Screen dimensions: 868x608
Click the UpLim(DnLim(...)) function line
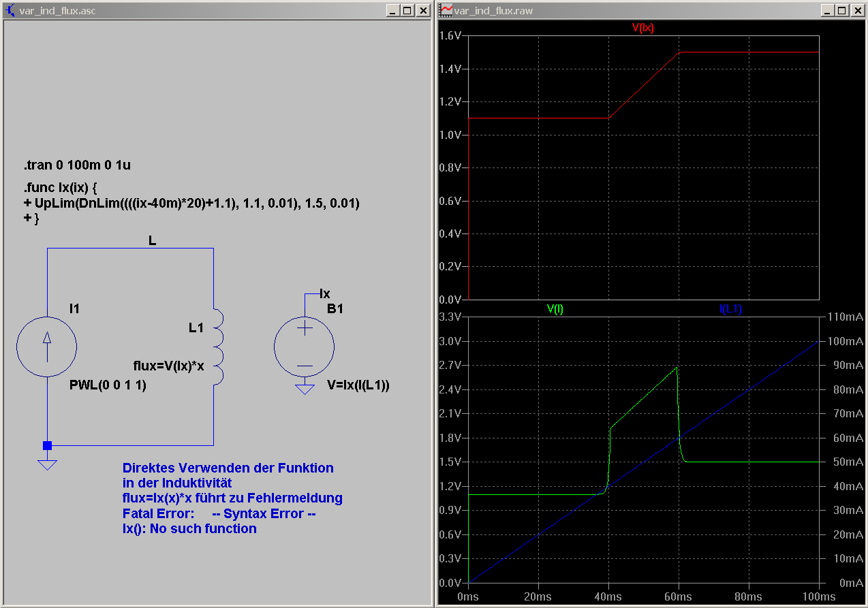tap(191, 203)
